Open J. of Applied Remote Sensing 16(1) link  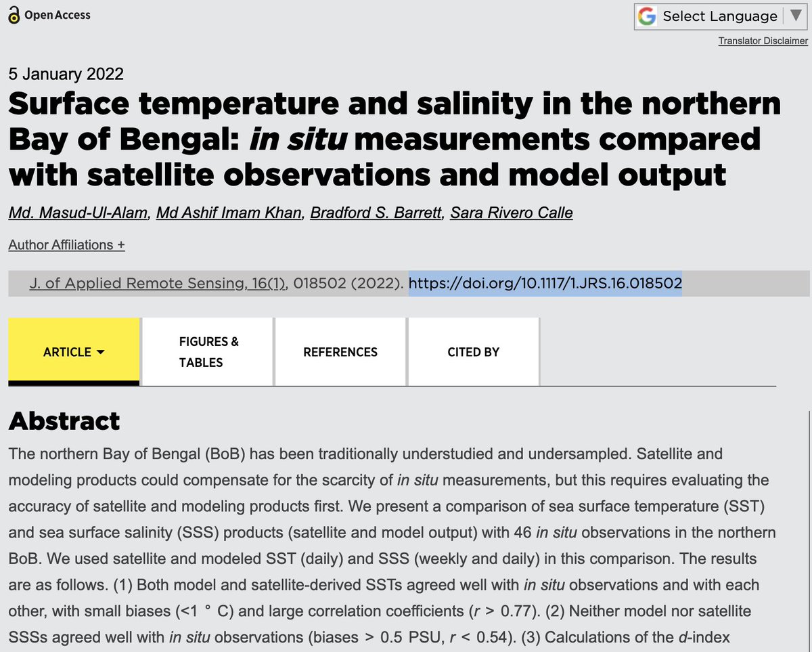(x=158, y=284)
